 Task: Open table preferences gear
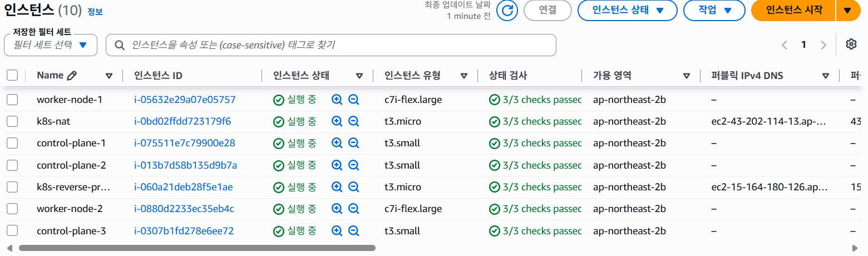pyautogui.click(x=851, y=45)
